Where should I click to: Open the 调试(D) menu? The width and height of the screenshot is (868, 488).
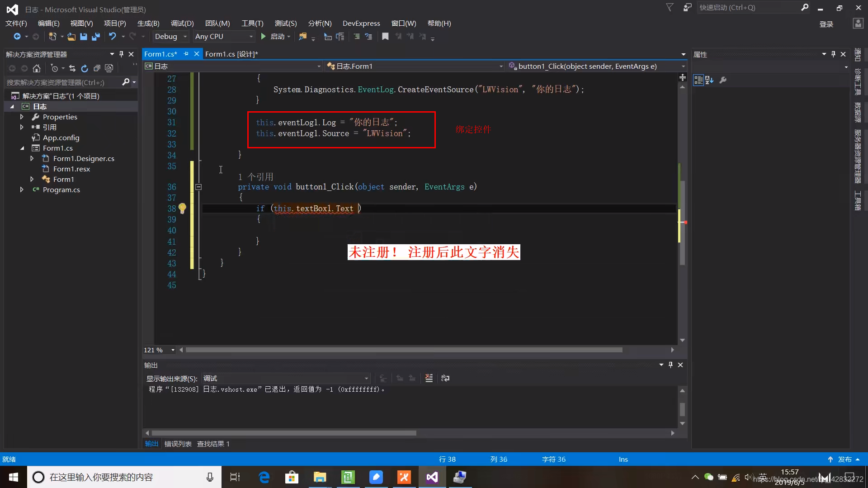[182, 23]
